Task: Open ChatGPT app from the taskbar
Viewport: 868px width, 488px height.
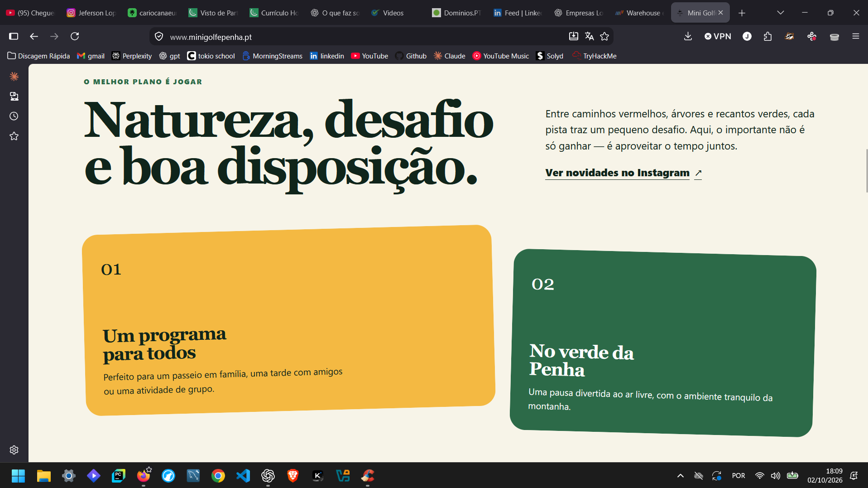Action: [268, 476]
